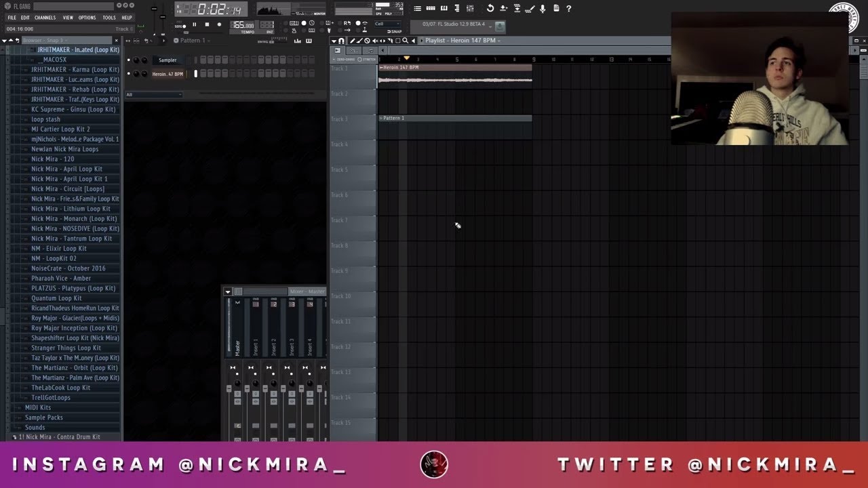Open Playlist - Heroin 147 BPM title dropdown

pyautogui.click(x=462, y=41)
